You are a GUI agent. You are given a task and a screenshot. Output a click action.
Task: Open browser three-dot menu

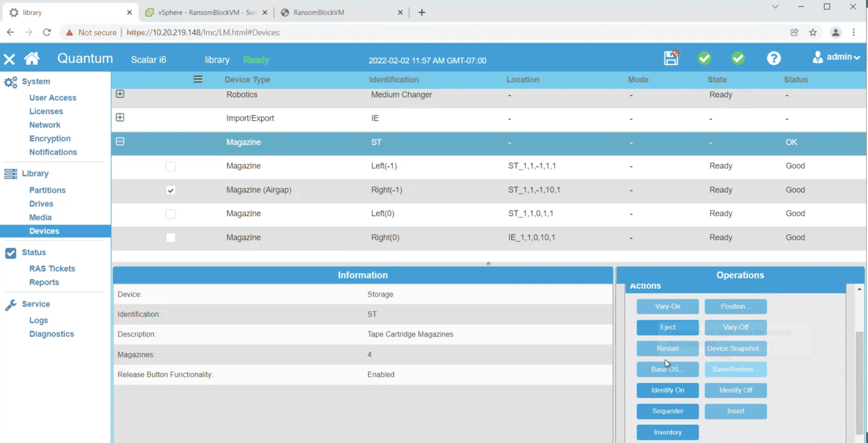[x=854, y=32]
